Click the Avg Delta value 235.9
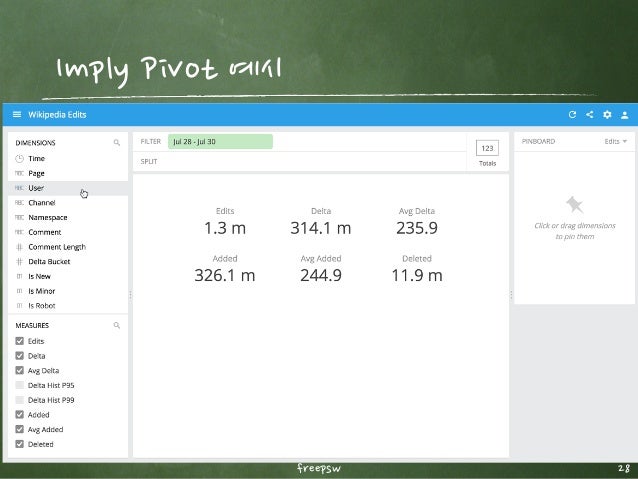This screenshot has height=479, width=638. pyautogui.click(x=417, y=228)
